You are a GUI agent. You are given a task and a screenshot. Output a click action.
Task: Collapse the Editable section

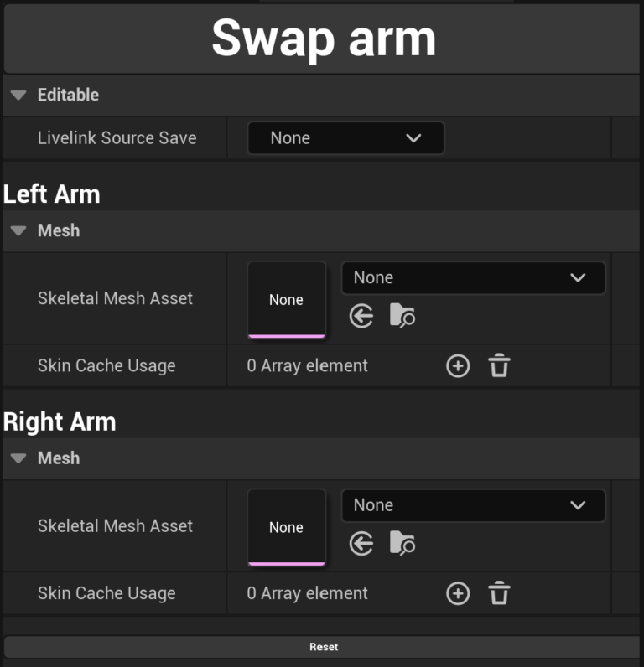click(x=18, y=96)
